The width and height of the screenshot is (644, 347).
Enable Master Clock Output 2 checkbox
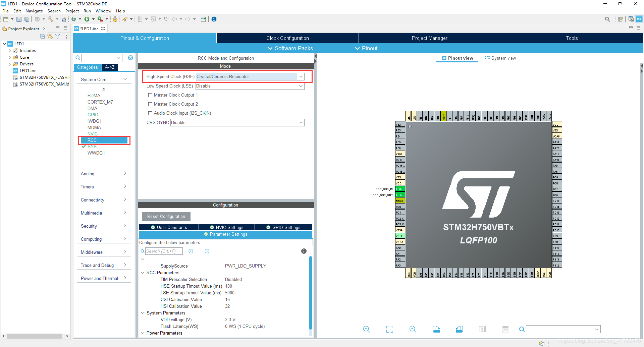tap(150, 104)
